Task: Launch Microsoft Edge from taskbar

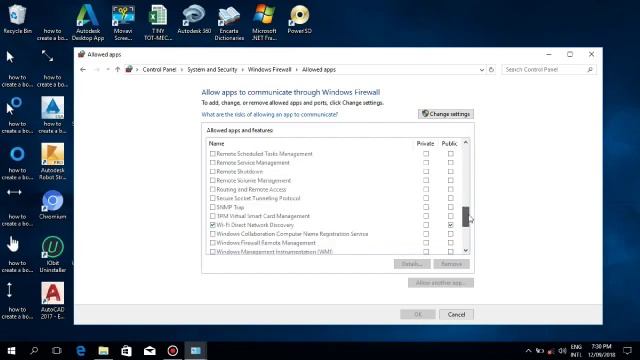Action: pos(81,351)
